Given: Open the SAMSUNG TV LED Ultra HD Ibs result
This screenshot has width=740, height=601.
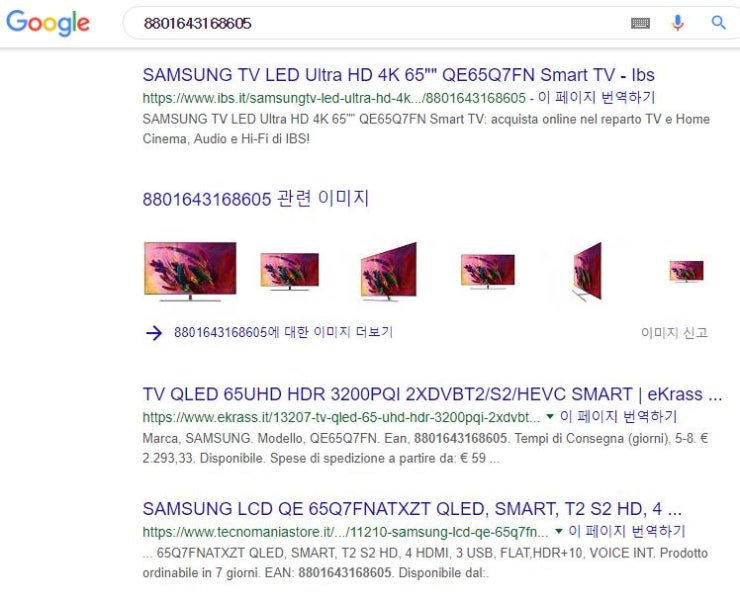Looking at the screenshot, I should pyautogui.click(x=398, y=75).
